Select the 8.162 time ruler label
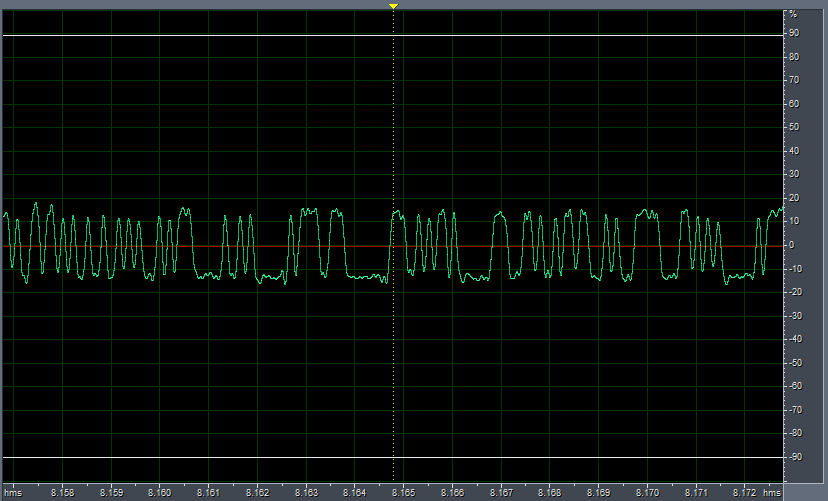 (258, 493)
